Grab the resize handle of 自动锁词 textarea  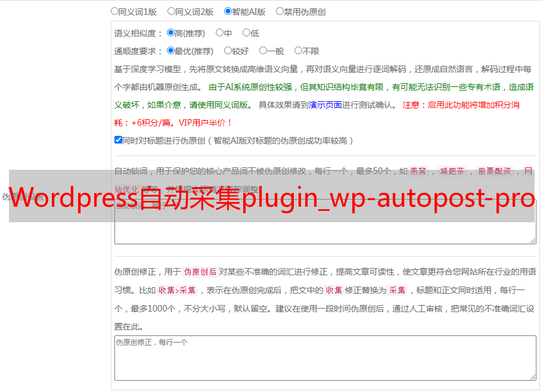(x=533, y=241)
